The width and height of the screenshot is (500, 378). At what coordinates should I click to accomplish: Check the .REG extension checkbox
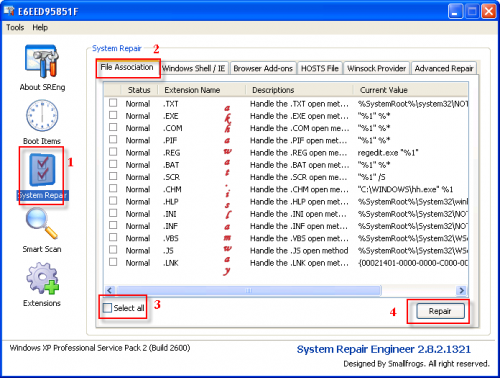pyautogui.click(x=113, y=152)
